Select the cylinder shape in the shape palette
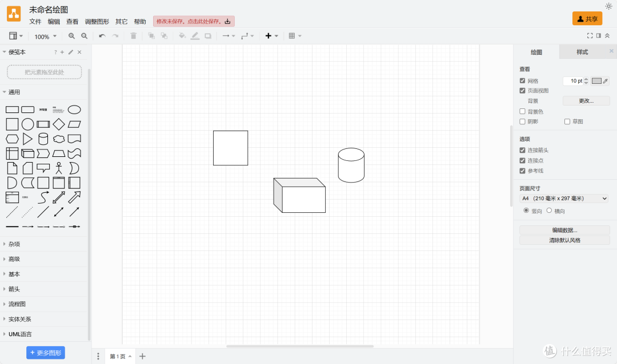The image size is (617, 364). pos(43,139)
